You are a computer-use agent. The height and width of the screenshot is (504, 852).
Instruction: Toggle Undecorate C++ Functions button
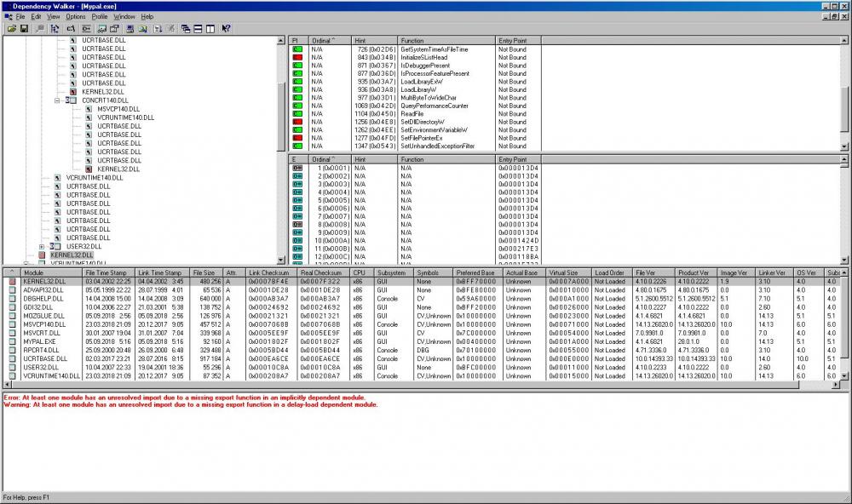tap(85, 28)
